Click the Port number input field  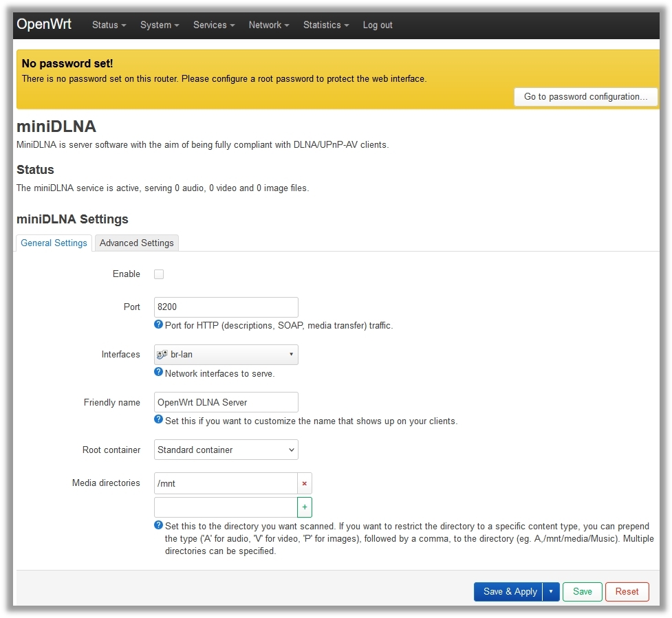[226, 307]
